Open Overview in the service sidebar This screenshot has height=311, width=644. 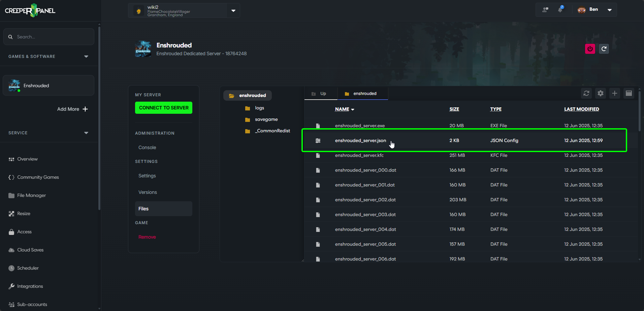coord(23,159)
